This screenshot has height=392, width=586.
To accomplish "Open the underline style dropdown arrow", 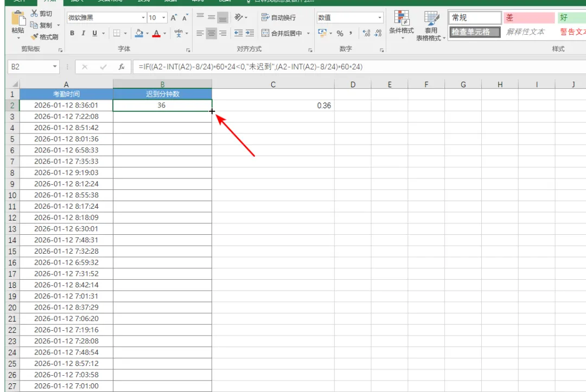I will coord(104,33).
